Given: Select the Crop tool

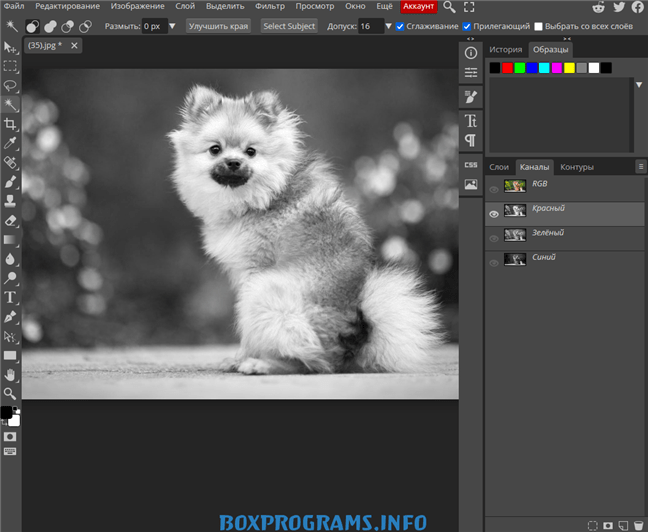Looking at the screenshot, I should coord(10,124).
